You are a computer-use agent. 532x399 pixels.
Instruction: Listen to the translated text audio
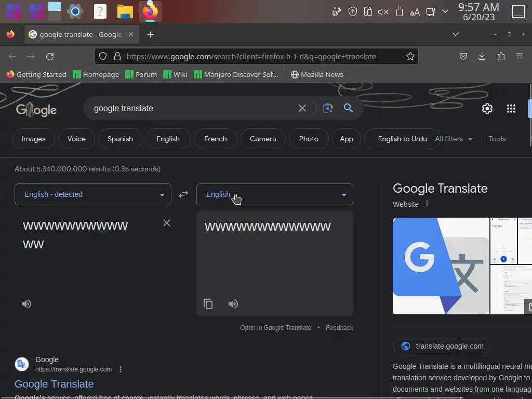[x=233, y=303]
